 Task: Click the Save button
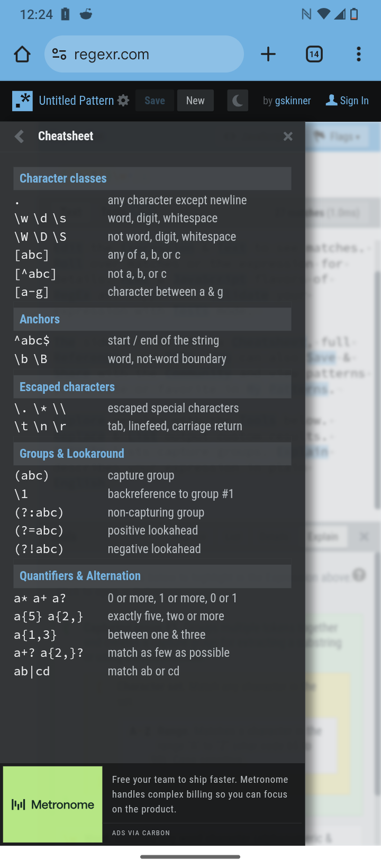coord(155,101)
